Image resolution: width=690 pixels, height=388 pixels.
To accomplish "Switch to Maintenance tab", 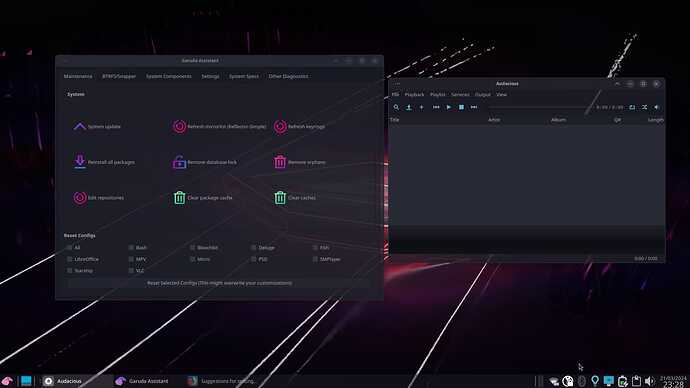I will pyautogui.click(x=78, y=76).
